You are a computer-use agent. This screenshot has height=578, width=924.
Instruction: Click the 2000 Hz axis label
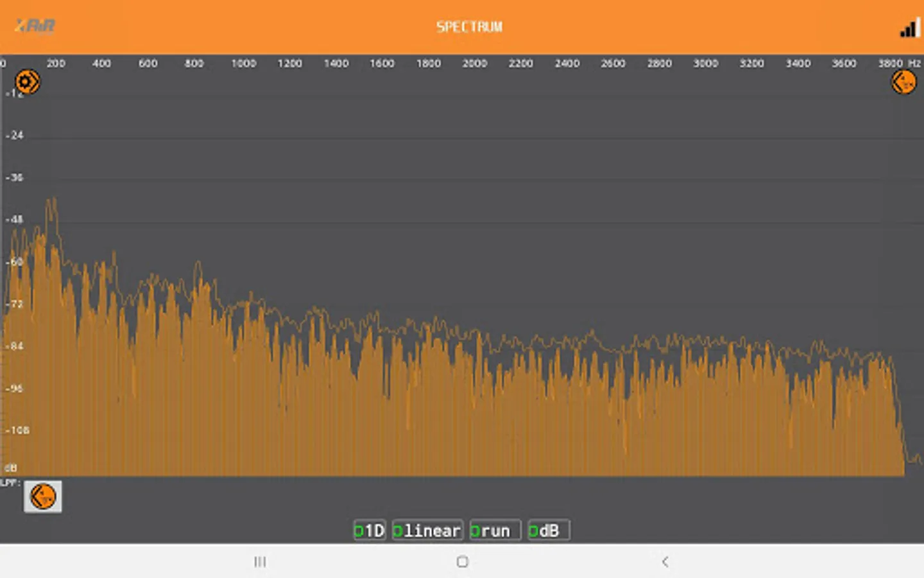tap(475, 63)
